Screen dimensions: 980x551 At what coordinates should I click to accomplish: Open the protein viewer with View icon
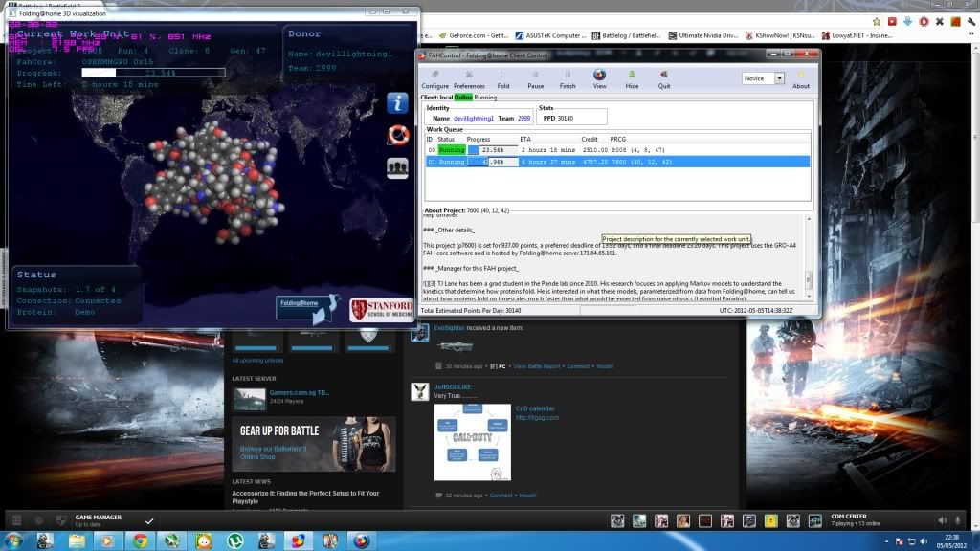pos(599,77)
